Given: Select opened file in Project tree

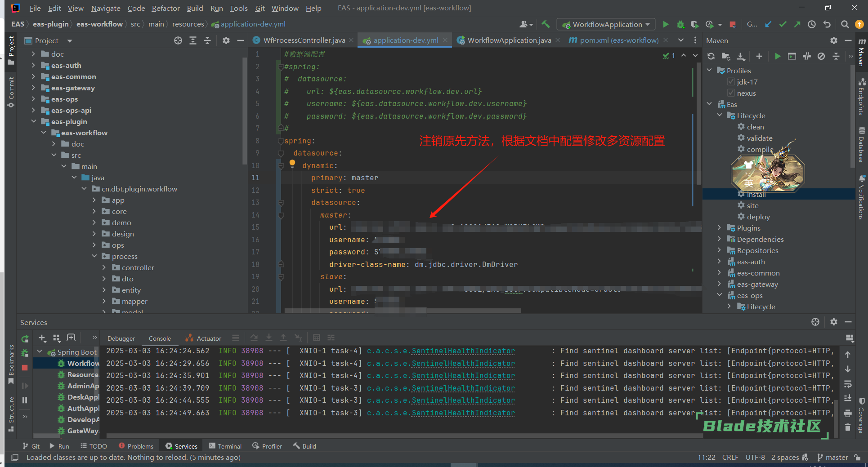Looking at the screenshot, I should pyautogui.click(x=178, y=40).
